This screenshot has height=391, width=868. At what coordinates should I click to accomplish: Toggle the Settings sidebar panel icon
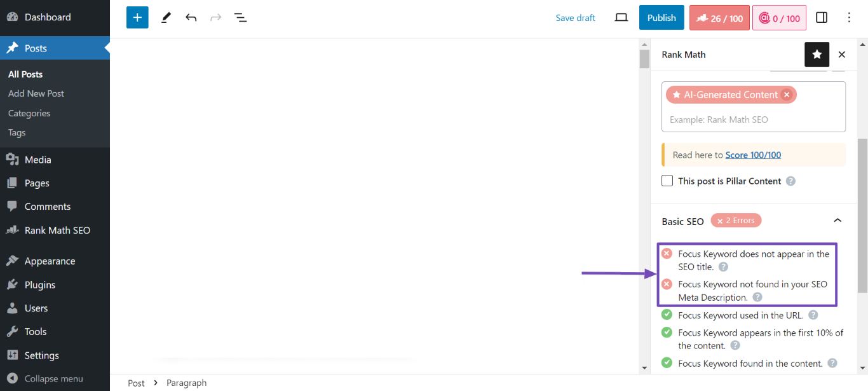822,18
